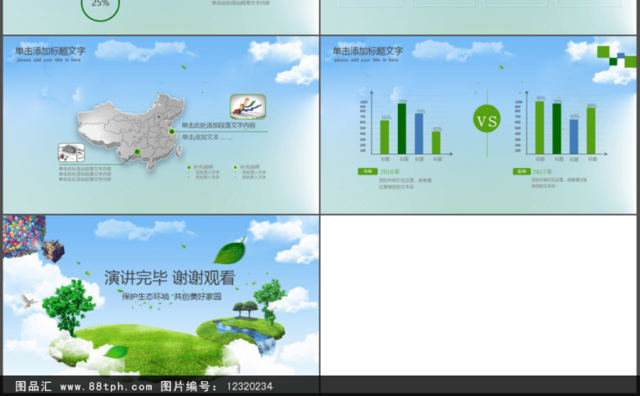Click the small sketch image left of map
This screenshot has height=396, width=640.
click(71, 153)
